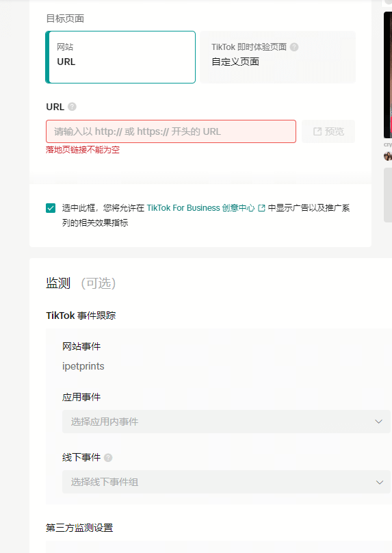Uncheck the creative center consent checkbox
The height and width of the screenshot is (553, 392).
coord(51,208)
